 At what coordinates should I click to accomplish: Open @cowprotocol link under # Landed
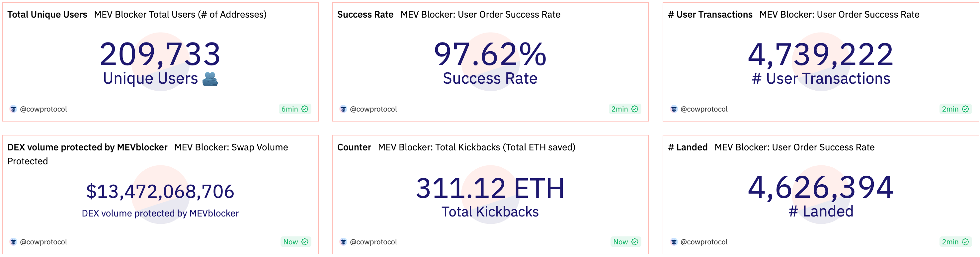[704, 242]
